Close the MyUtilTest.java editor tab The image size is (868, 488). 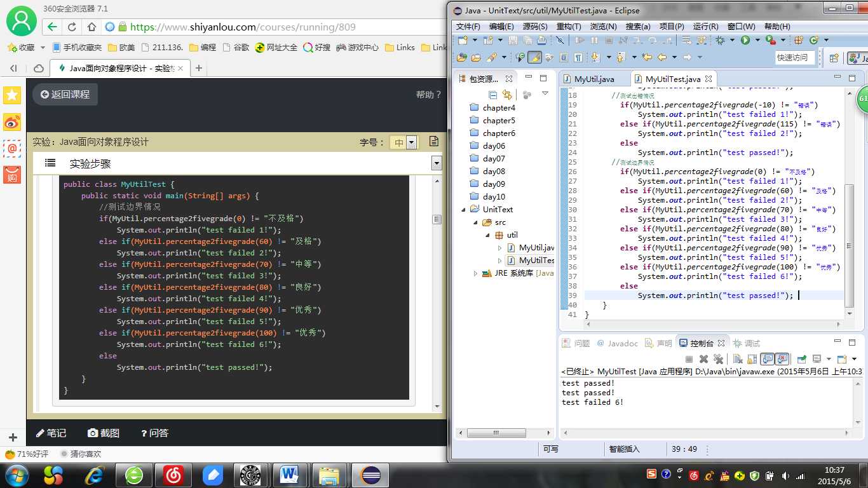pyautogui.click(x=709, y=79)
